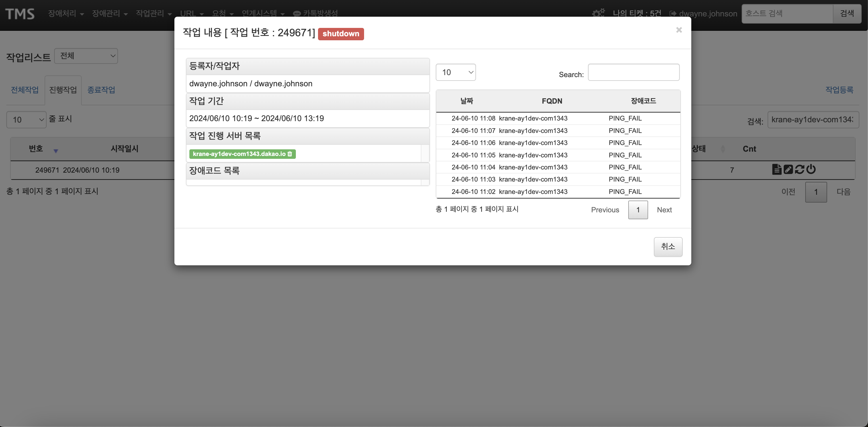Click the TMS logo in the navbar
The image size is (868, 427).
tap(20, 14)
